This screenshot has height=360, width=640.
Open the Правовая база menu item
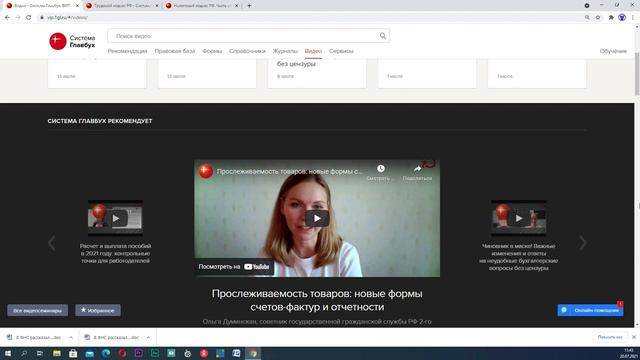coord(175,51)
